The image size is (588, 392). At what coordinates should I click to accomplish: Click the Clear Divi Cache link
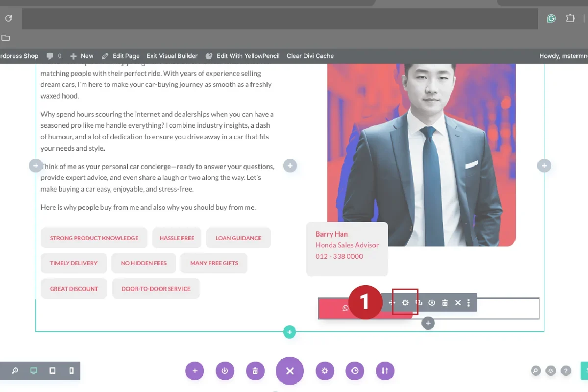pos(310,56)
